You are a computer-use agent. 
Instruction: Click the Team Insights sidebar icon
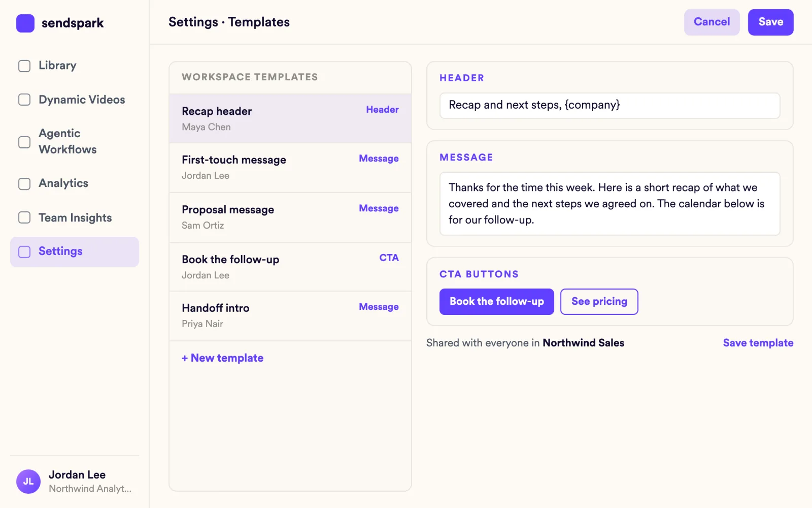coord(24,217)
